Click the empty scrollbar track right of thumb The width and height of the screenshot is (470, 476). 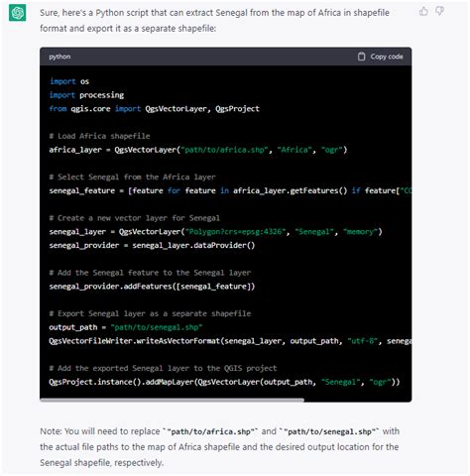(x=358, y=401)
